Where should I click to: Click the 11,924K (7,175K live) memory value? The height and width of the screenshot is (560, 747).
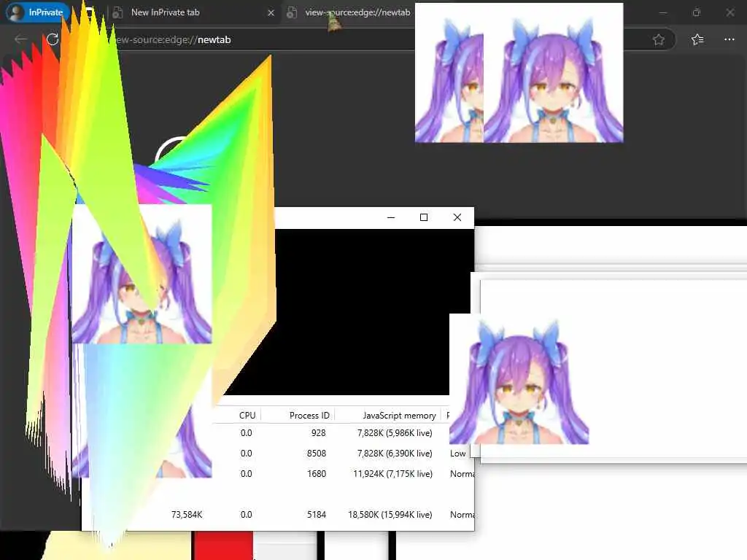pos(393,474)
